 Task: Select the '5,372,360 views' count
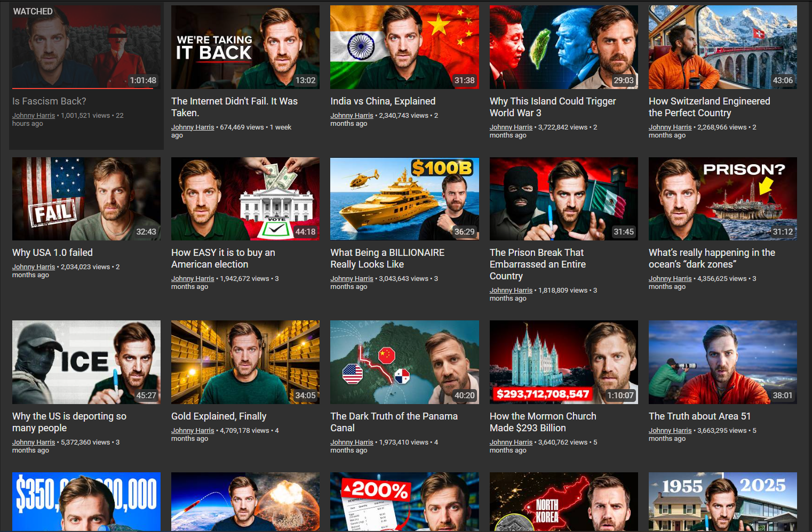[x=85, y=442]
